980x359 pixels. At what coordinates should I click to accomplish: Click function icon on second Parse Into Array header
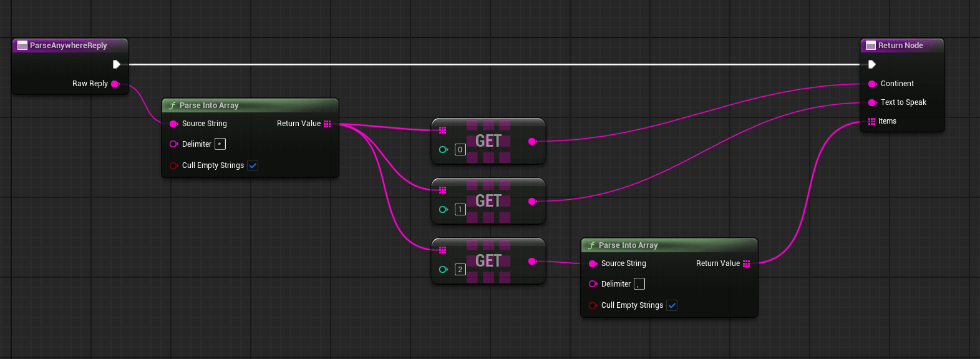coord(591,245)
